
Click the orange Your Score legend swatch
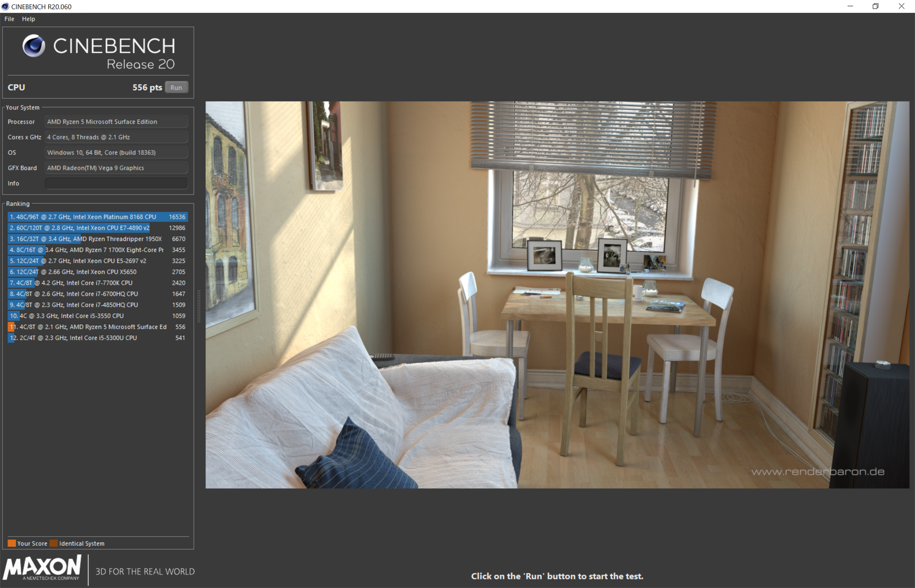(12, 543)
